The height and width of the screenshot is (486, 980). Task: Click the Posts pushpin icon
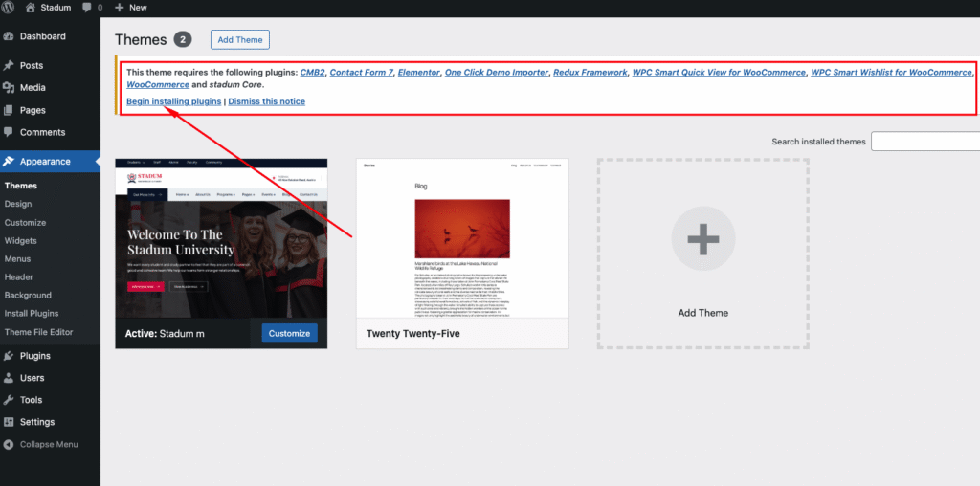9,66
